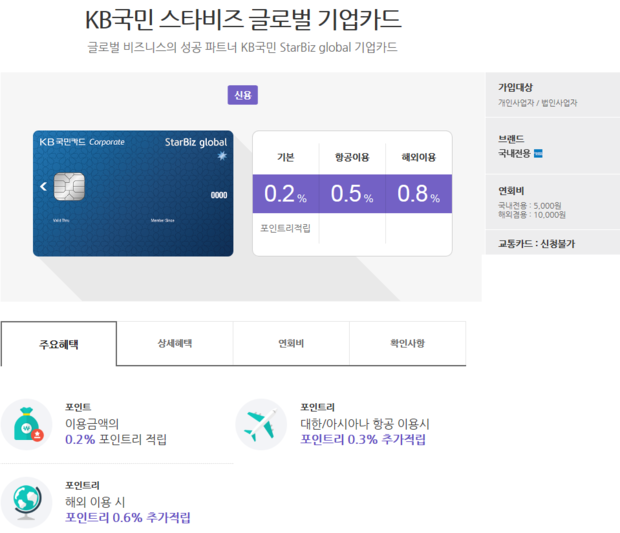Click the KB국민카드 Corporate logo on card
This screenshot has width=620, height=533.
pyautogui.click(x=82, y=142)
